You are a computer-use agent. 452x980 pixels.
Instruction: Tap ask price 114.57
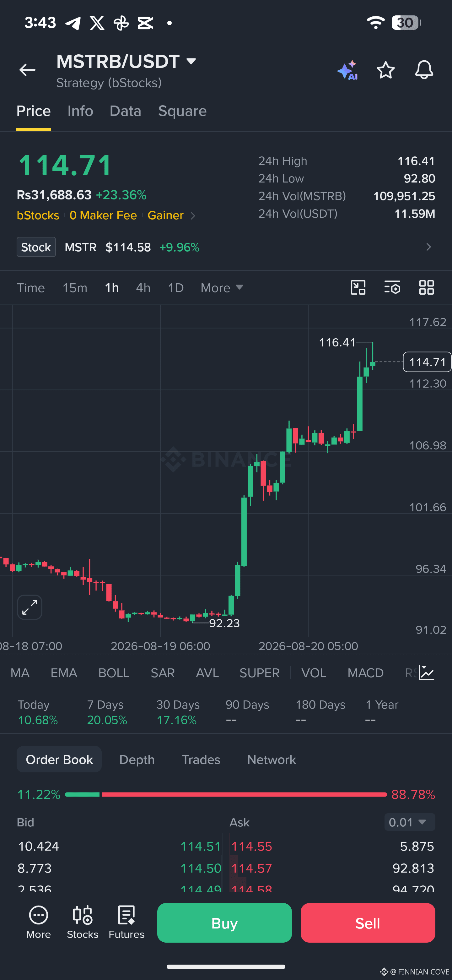252,868
